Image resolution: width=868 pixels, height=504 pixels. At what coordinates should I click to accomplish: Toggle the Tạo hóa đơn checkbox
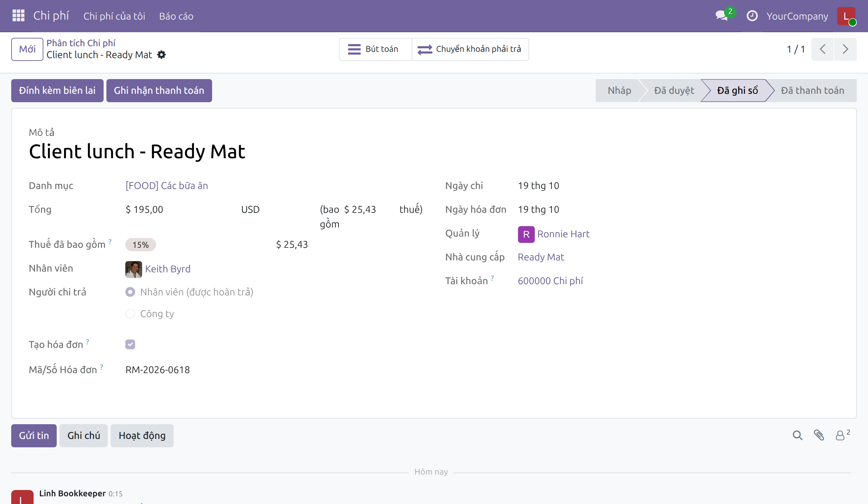(x=130, y=344)
